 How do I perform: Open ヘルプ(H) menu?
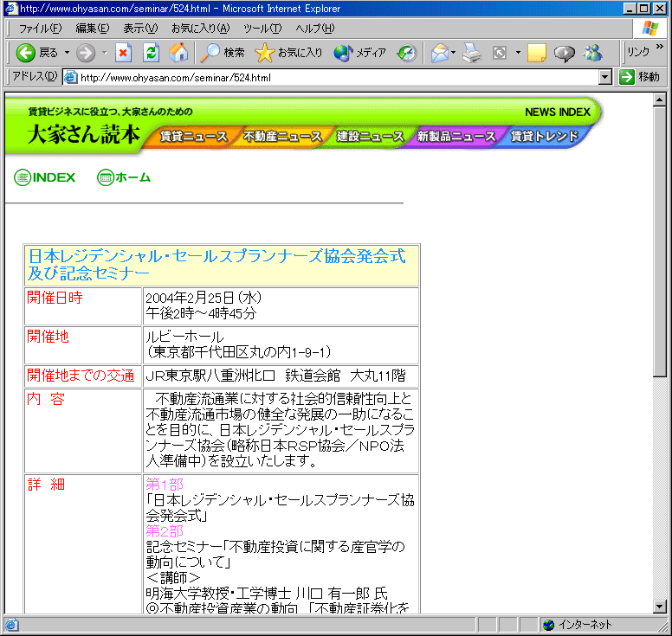pyautogui.click(x=314, y=29)
